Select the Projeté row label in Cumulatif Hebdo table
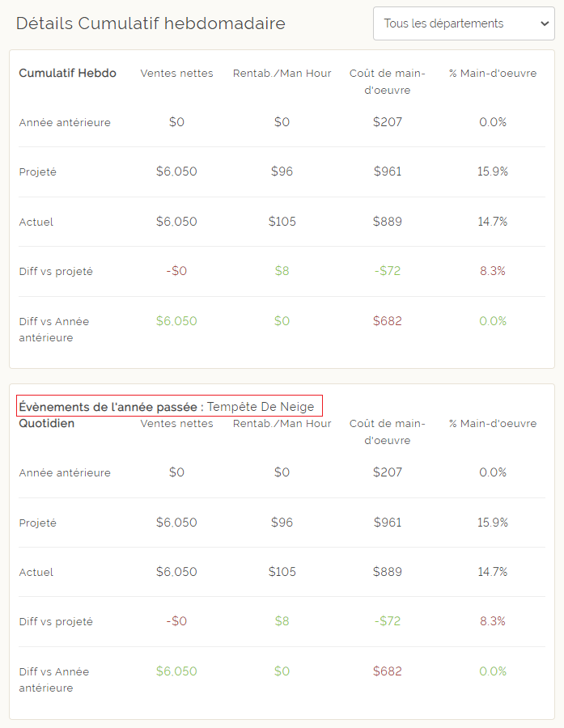The width and height of the screenshot is (564, 728). click(38, 171)
